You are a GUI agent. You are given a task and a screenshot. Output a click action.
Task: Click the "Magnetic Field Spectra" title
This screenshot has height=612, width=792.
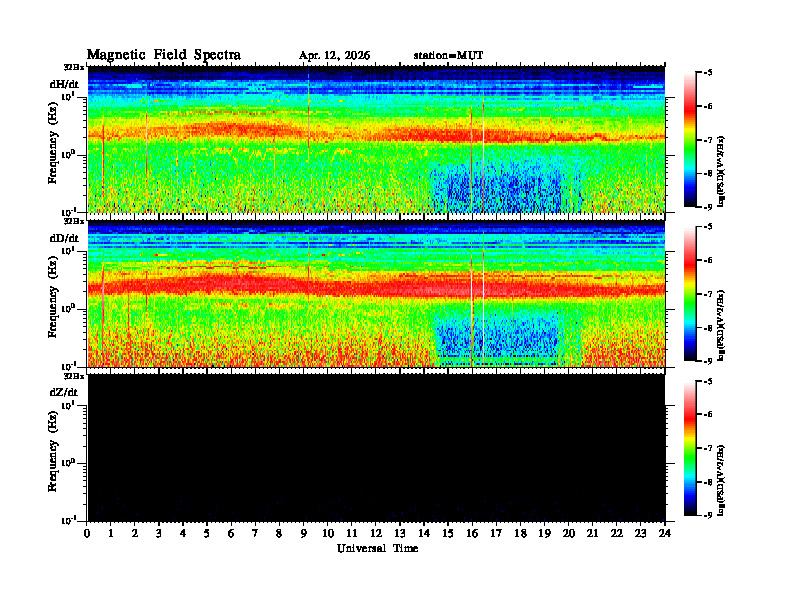[164, 55]
